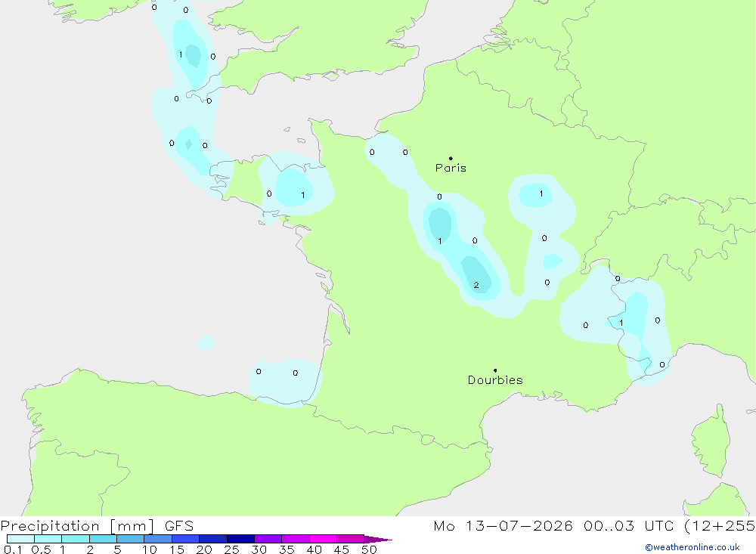Click the "GFS" model label
The width and height of the screenshot is (756, 554).
click(x=179, y=526)
